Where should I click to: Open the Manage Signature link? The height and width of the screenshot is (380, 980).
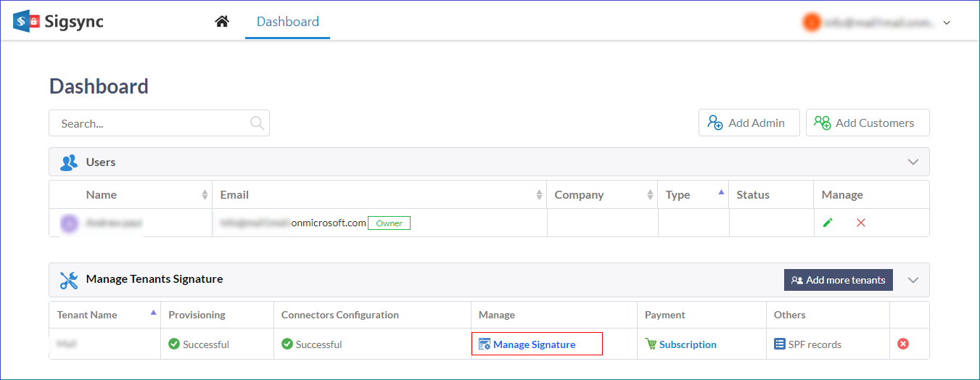click(x=534, y=344)
